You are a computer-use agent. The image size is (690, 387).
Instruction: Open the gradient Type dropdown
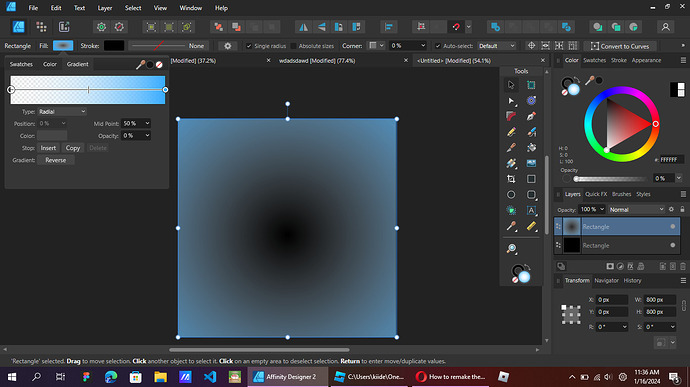click(x=62, y=111)
